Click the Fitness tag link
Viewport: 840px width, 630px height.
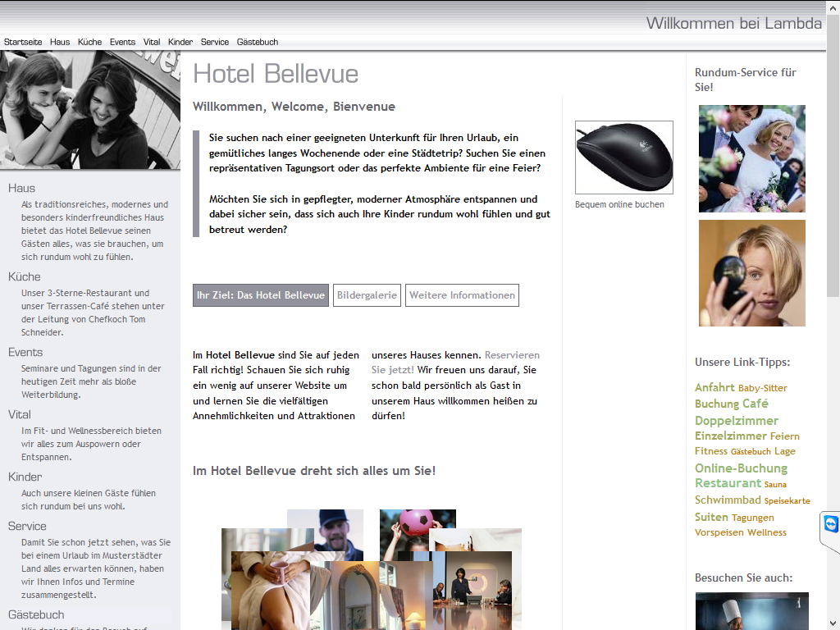711,451
